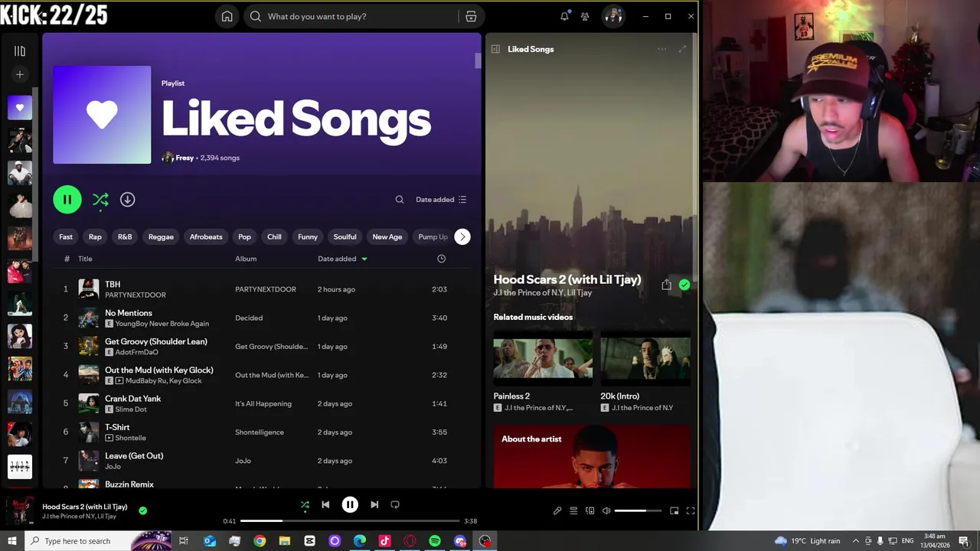Image resolution: width=980 pixels, height=551 pixels.
Task: Open Windows Start menu
Action: [x=11, y=541]
